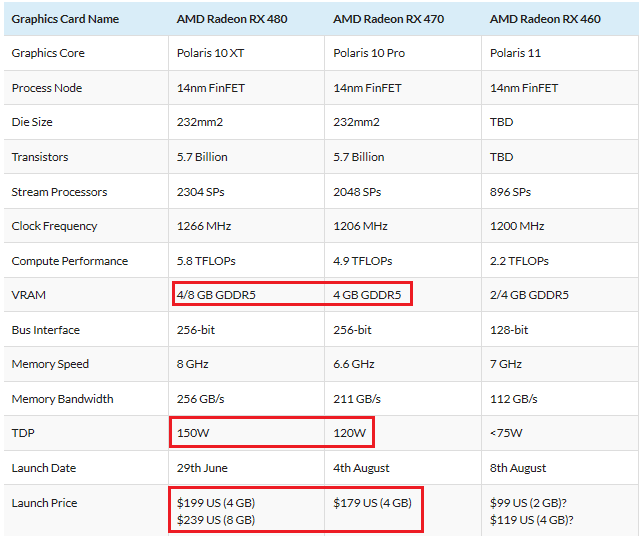Click the "2048 SPs" cell
This screenshot has width=640, height=540.
[357, 192]
